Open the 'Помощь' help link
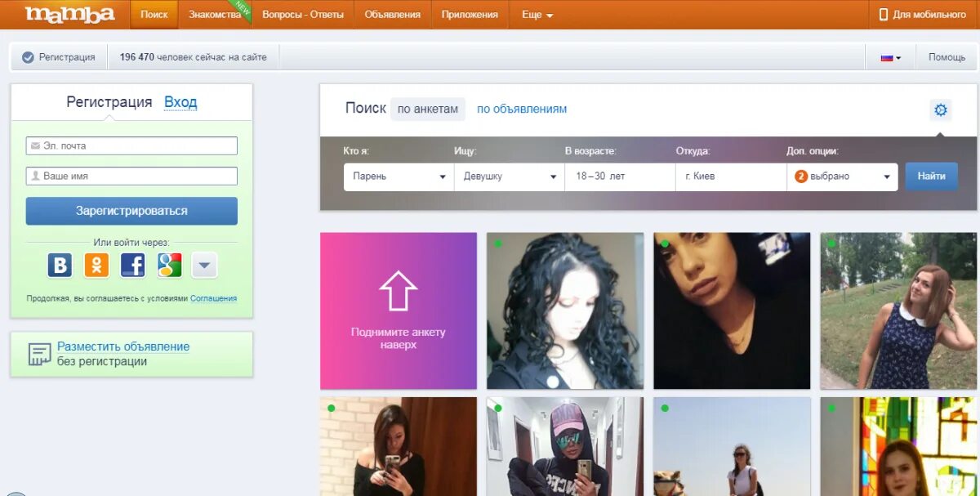980x496 pixels. pyautogui.click(x=947, y=57)
